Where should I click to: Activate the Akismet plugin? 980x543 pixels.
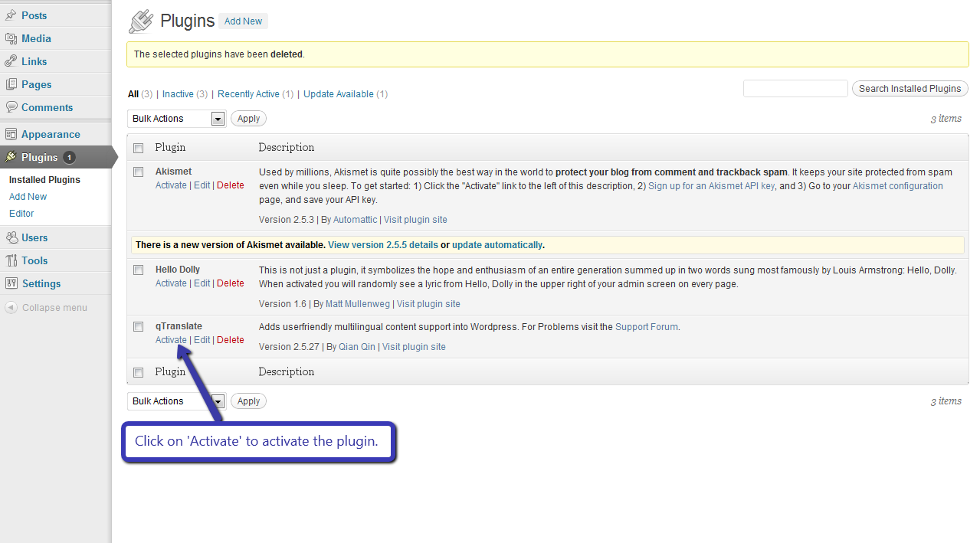pyautogui.click(x=171, y=185)
